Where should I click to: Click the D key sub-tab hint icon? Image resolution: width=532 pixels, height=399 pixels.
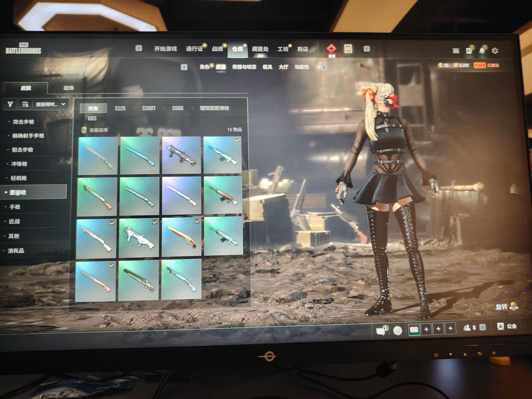tap(324, 67)
